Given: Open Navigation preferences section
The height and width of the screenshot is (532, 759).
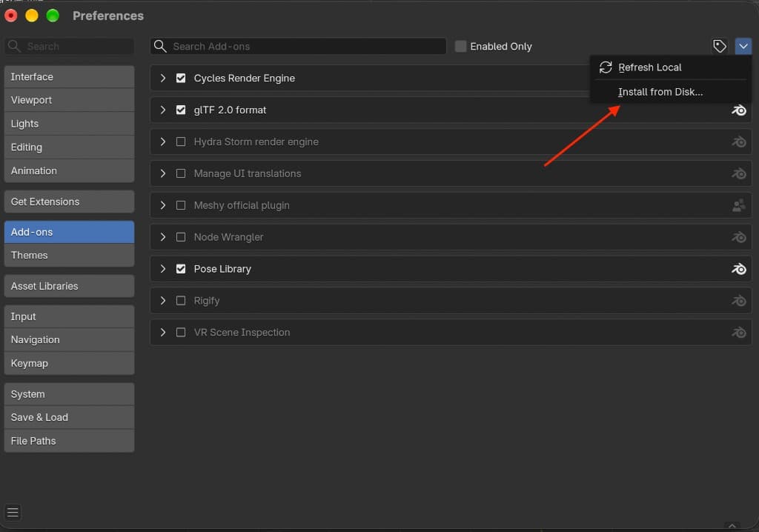Looking at the screenshot, I should click(x=69, y=340).
